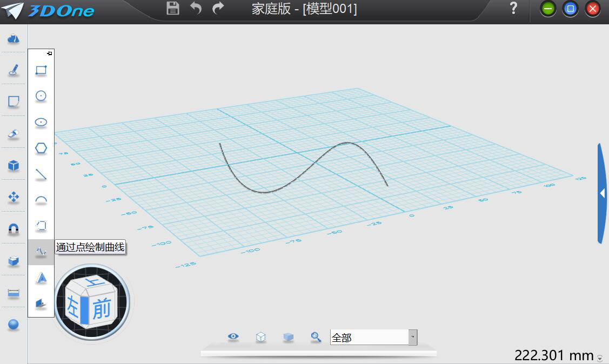Viewport: 609px width, 364px height.
Task: Select the Ellipse sketch tool
Action: pyautogui.click(x=41, y=122)
